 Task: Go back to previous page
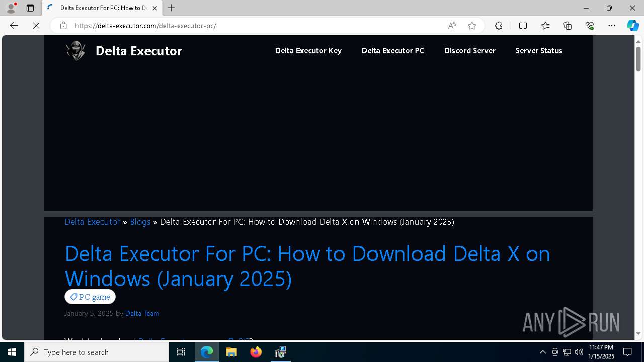[14, 26]
